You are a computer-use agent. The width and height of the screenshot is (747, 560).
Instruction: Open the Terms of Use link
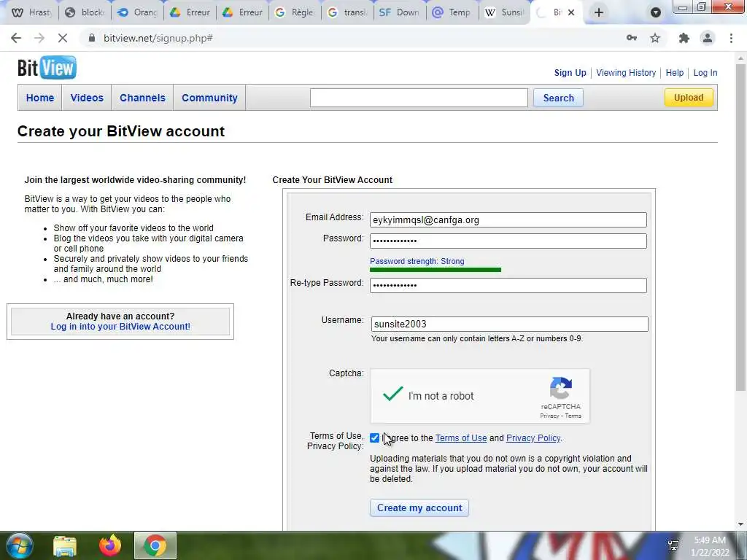[x=461, y=438]
